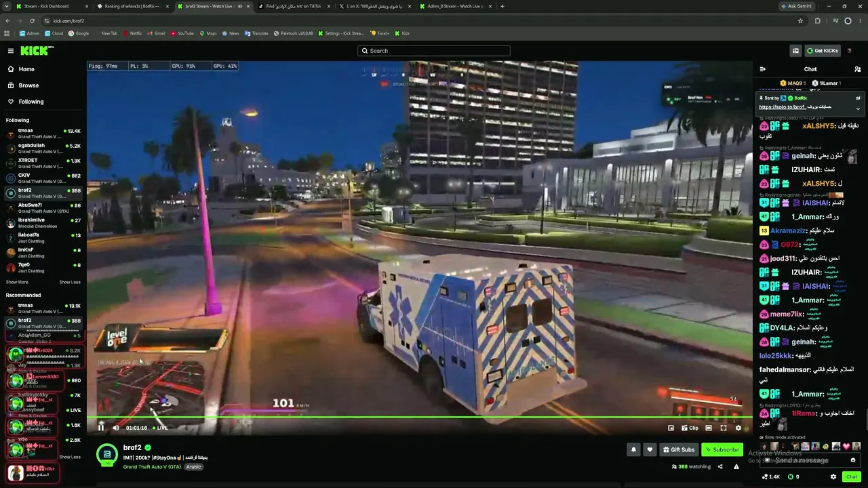Click the Ask Gemini button
Image resolution: width=868 pixels, height=488 pixels.
click(795, 6)
